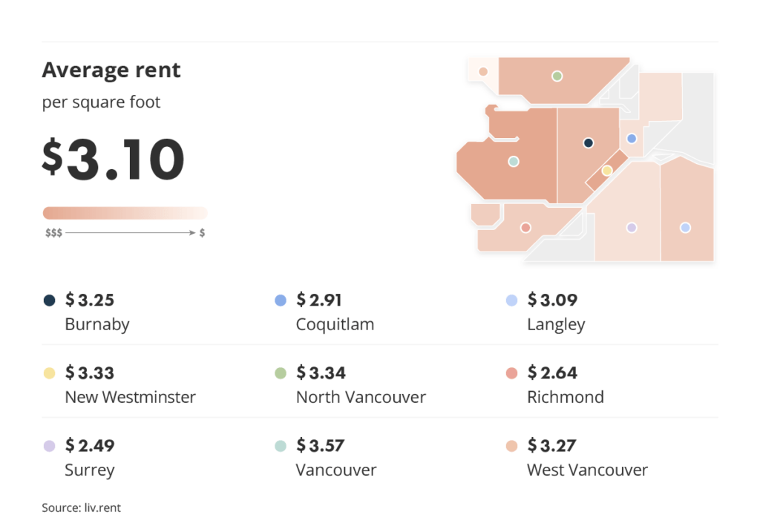Select the blue Coquitlam marker on the map
Image resolution: width=760 pixels, height=532 pixels.
pyautogui.click(x=632, y=139)
